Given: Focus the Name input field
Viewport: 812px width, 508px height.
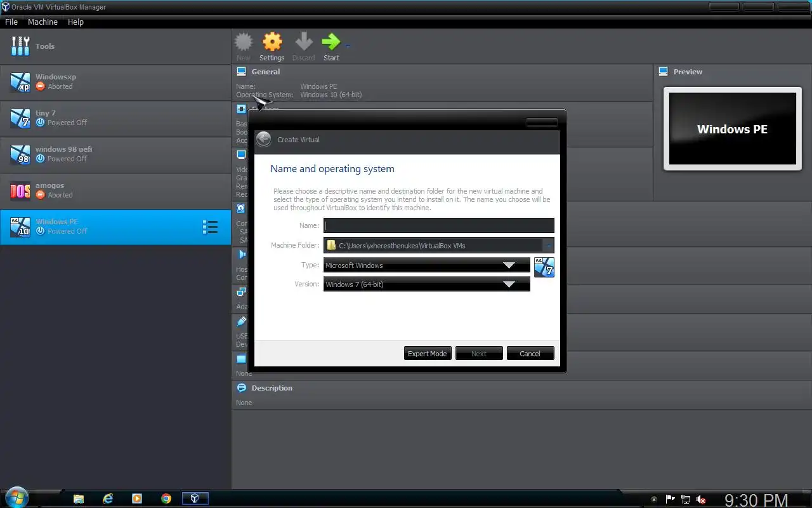Looking at the screenshot, I should coord(439,225).
